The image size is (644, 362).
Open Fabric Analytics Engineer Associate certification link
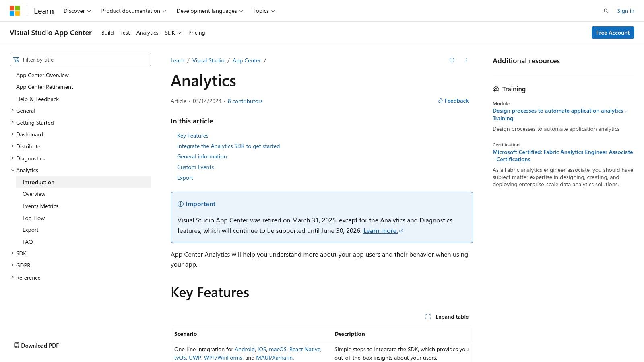pyautogui.click(x=563, y=156)
